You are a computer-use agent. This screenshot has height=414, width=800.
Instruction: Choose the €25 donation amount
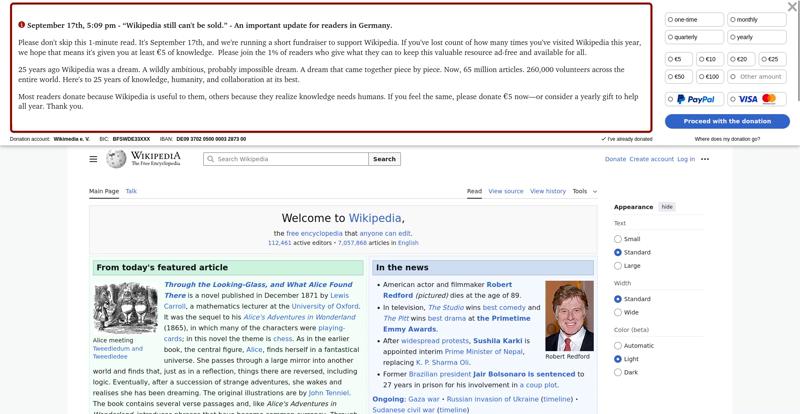coord(772,59)
